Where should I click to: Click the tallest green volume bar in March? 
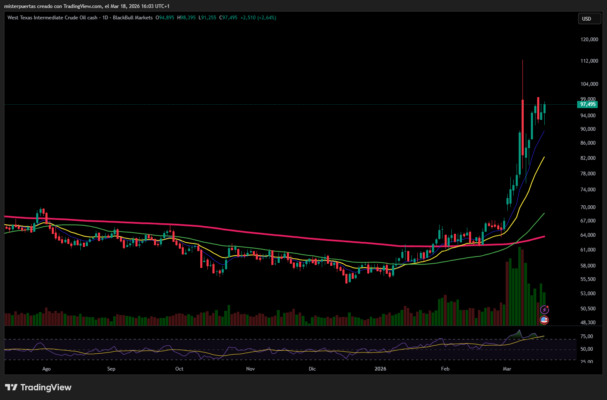pos(520,285)
